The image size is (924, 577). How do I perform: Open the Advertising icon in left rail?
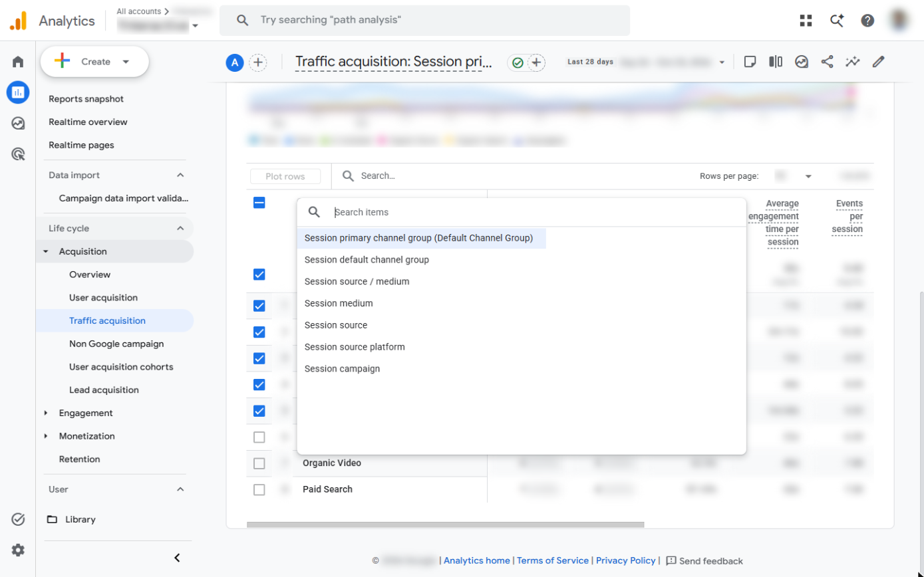point(18,154)
